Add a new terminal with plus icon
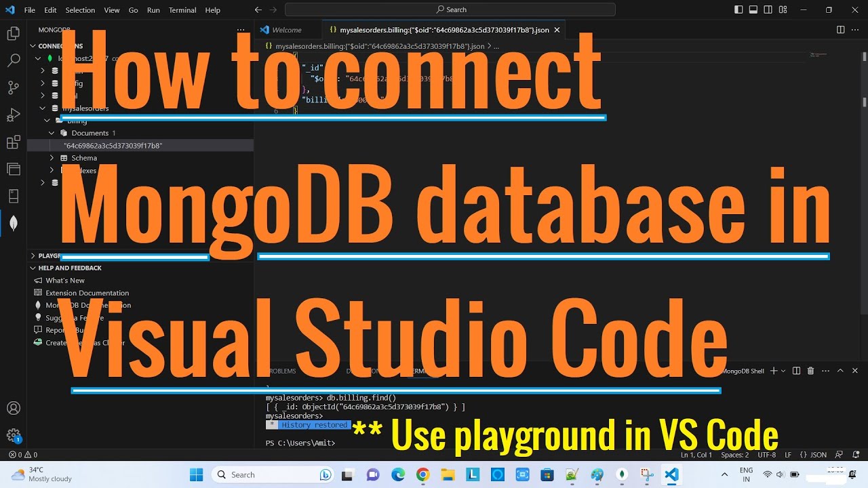Viewport: 868px width, 488px height. pyautogui.click(x=774, y=371)
